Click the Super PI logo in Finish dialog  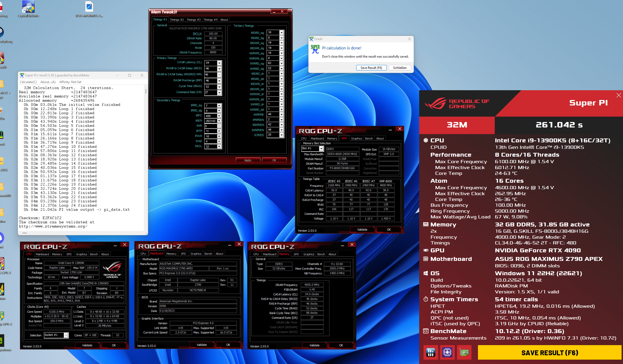[x=315, y=49]
